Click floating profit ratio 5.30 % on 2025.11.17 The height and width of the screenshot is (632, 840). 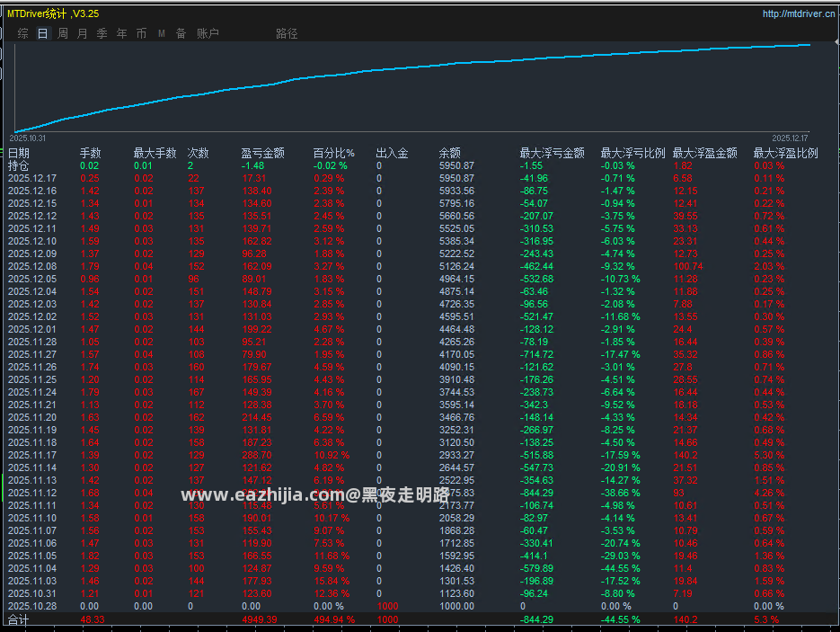pyautogui.click(x=769, y=455)
